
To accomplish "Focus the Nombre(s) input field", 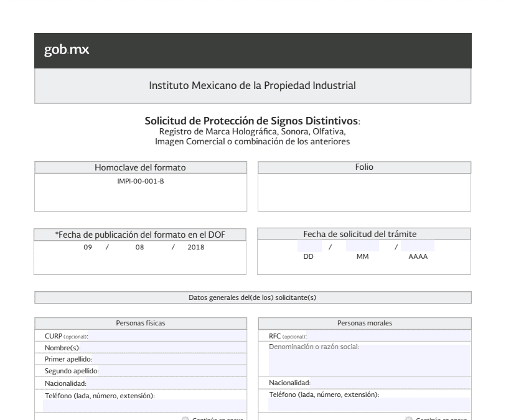I will click(163, 347).
